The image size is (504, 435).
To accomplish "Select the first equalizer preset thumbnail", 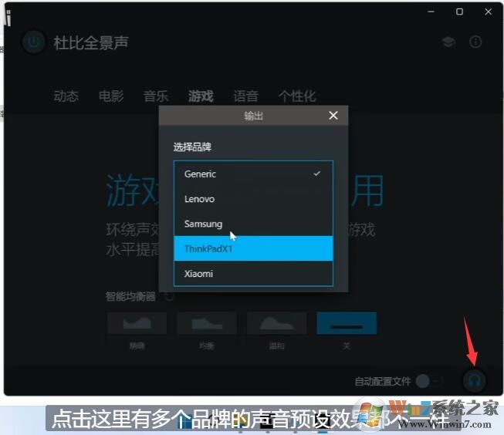I will (x=137, y=323).
